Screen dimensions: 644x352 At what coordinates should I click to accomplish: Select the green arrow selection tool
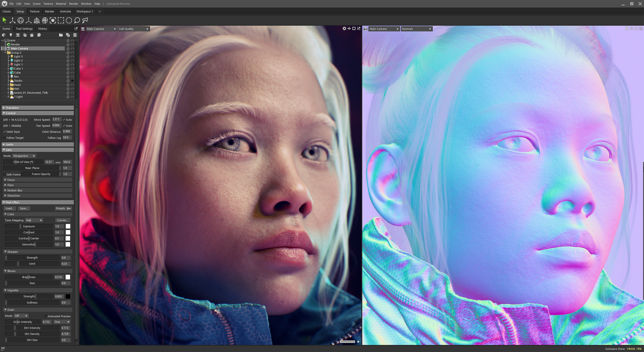click(x=4, y=20)
